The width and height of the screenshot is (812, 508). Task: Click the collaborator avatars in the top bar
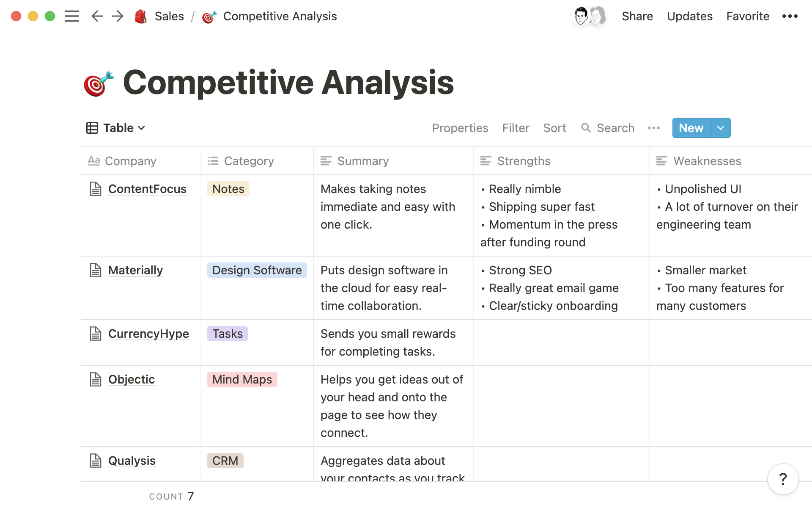(x=589, y=17)
